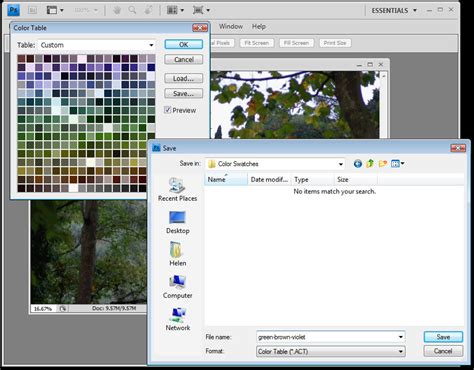This screenshot has height=370, width=474.
Task: Go to the Desktop location
Action: coord(177,222)
